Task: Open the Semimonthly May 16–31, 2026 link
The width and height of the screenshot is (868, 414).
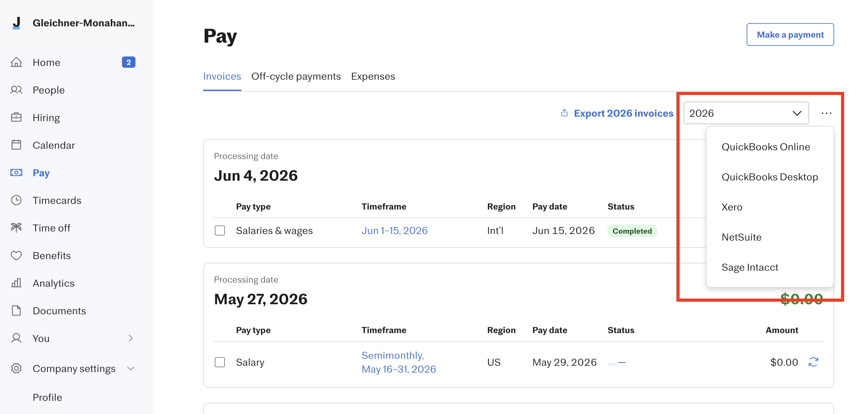Action: point(399,363)
